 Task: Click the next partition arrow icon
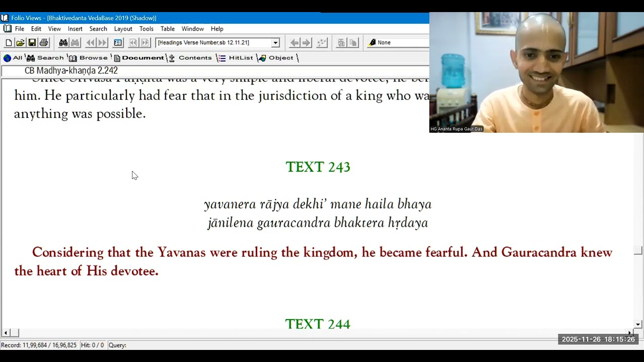(145, 43)
